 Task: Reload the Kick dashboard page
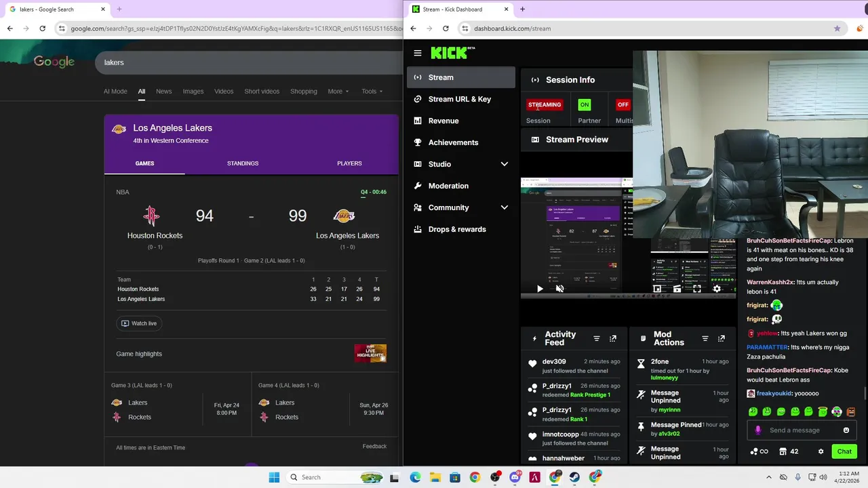pos(446,28)
